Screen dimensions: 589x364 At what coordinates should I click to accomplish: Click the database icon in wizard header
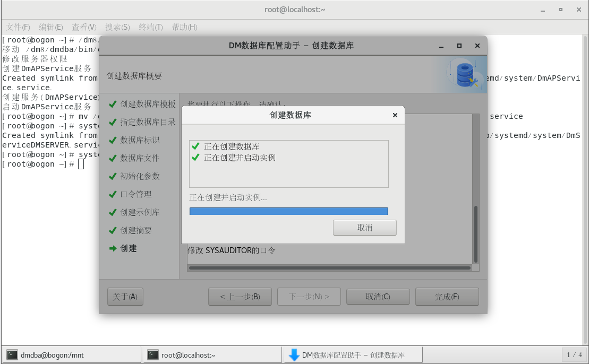click(466, 75)
